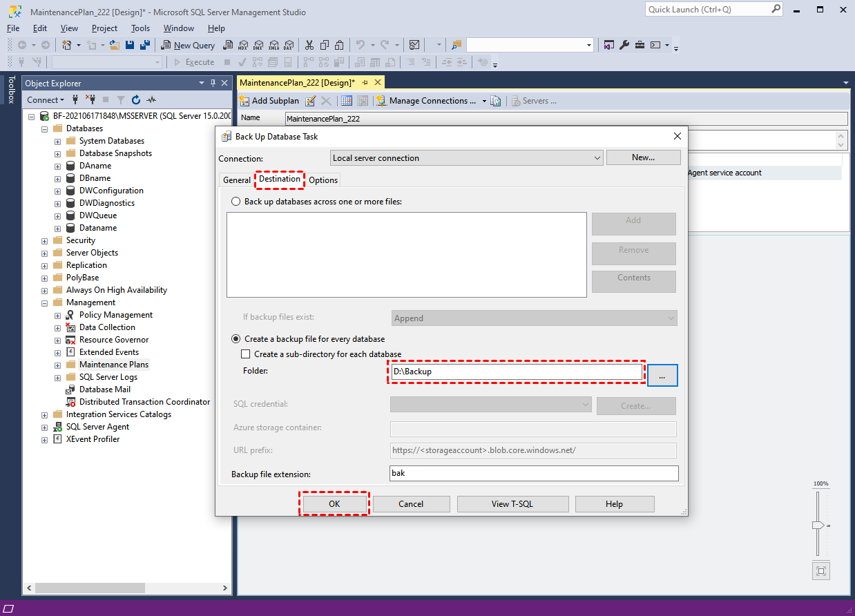The height and width of the screenshot is (616, 855).
Task: Click the Help button in dialog
Action: coord(615,504)
